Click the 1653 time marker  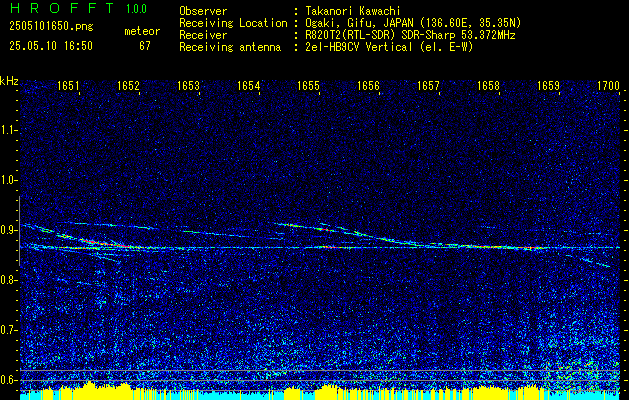(x=189, y=85)
